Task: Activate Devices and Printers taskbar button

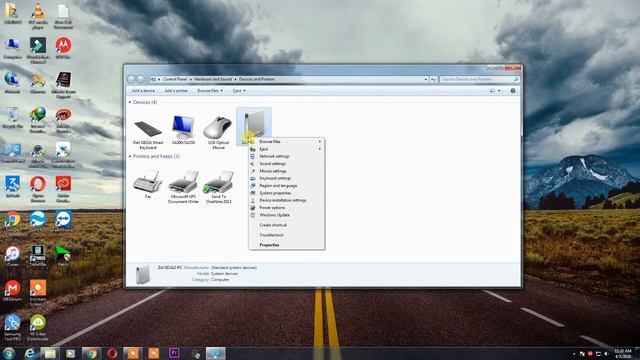Action: click(x=216, y=353)
